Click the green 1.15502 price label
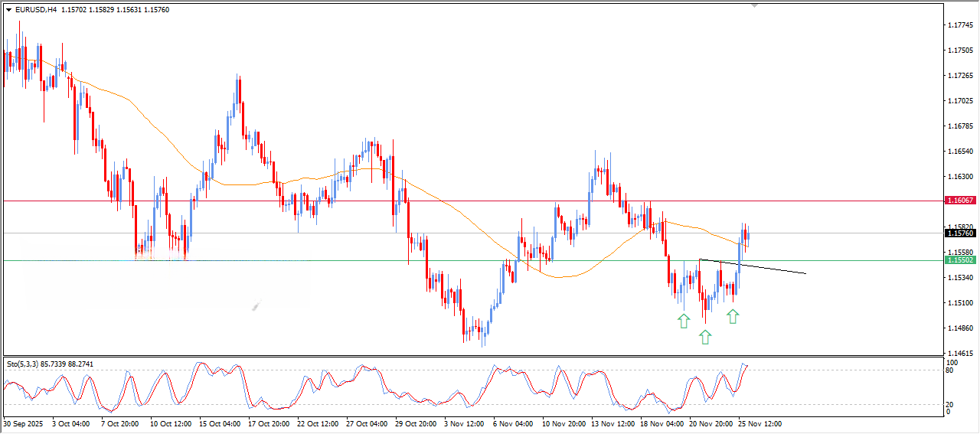Viewport: 980px width, 434px height. pos(960,260)
